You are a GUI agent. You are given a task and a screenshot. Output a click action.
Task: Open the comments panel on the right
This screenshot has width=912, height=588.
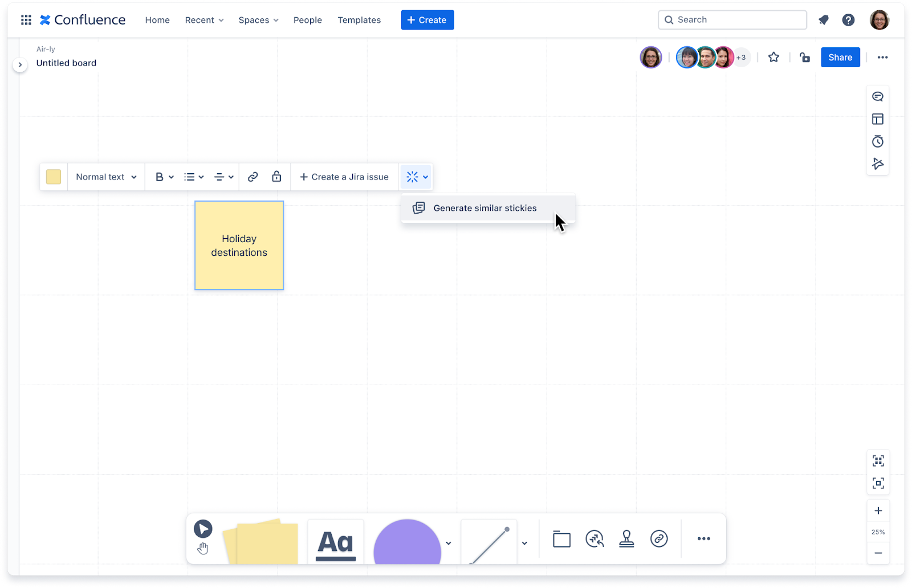878,96
